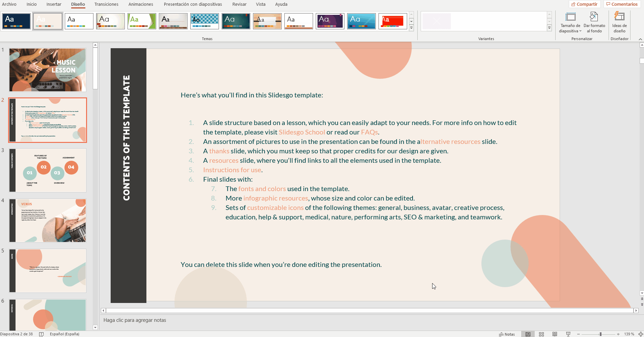Expand the themes gallery (more arrow)
The height and width of the screenshot is (337, 644).
pyautogui.click(x=411, y=28)
